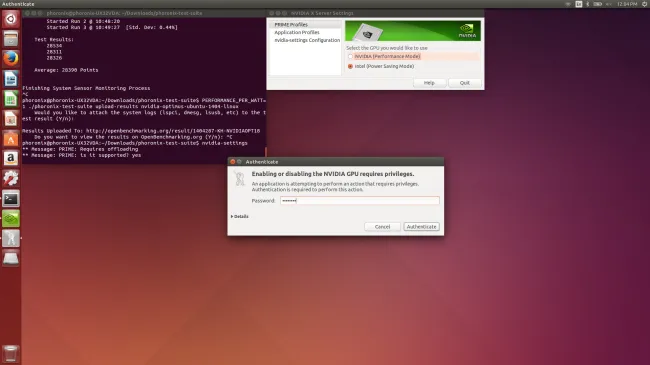Select the authentication keys dock icon
Viewport: 650px width, 365px height.
click(x=11, y=238)
